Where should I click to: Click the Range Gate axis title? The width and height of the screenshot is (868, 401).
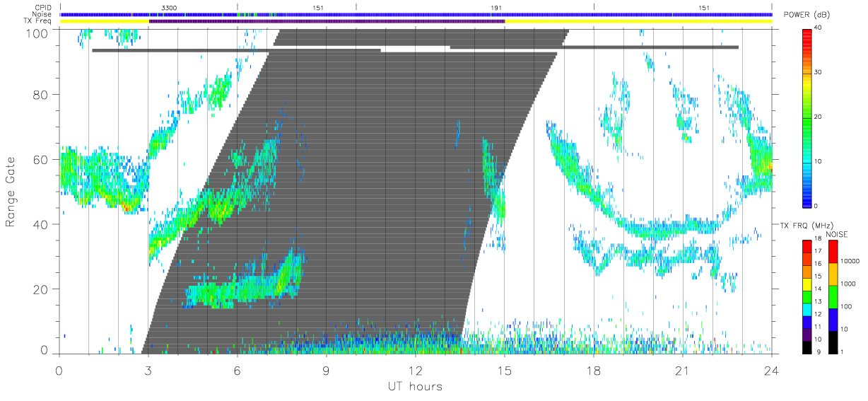pos(11,192)
